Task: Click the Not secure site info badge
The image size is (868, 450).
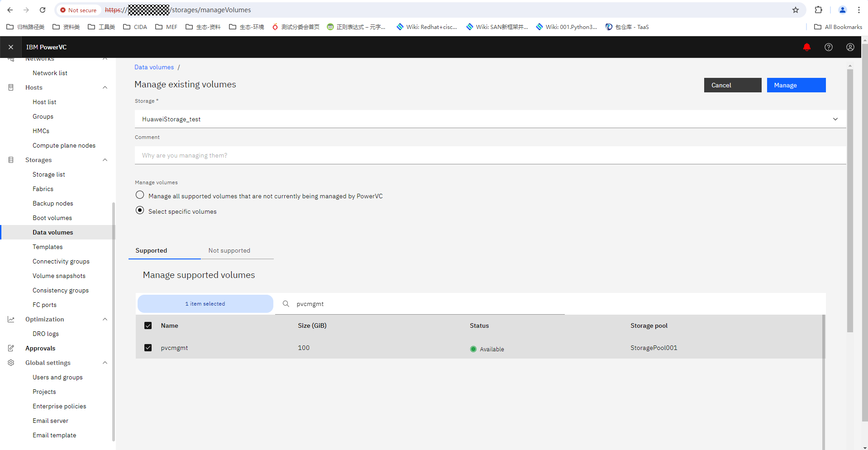Action: pos(78,10)
